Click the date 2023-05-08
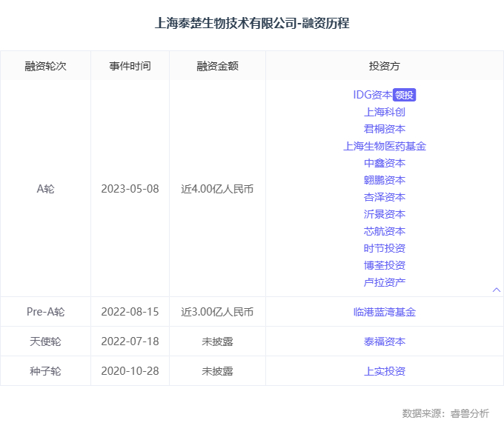The height and width of the screenshot is (440, 504). coord(130,189)
